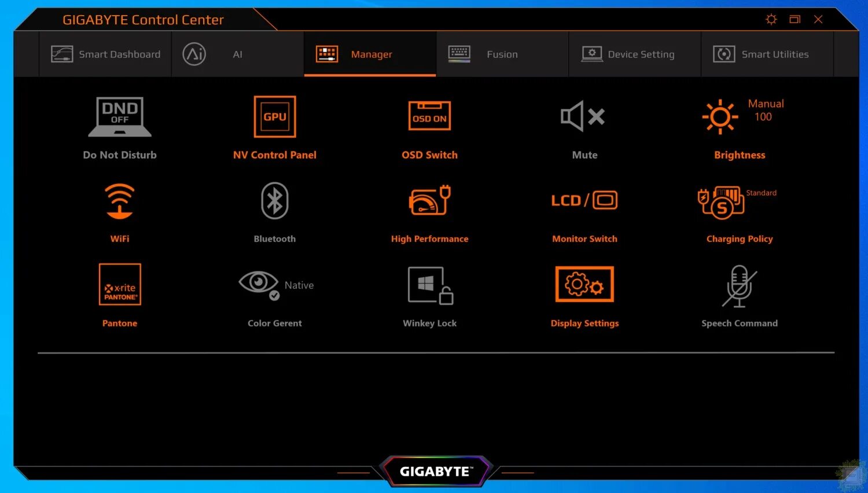Click the High Performance label

click(x=429, y=239)
